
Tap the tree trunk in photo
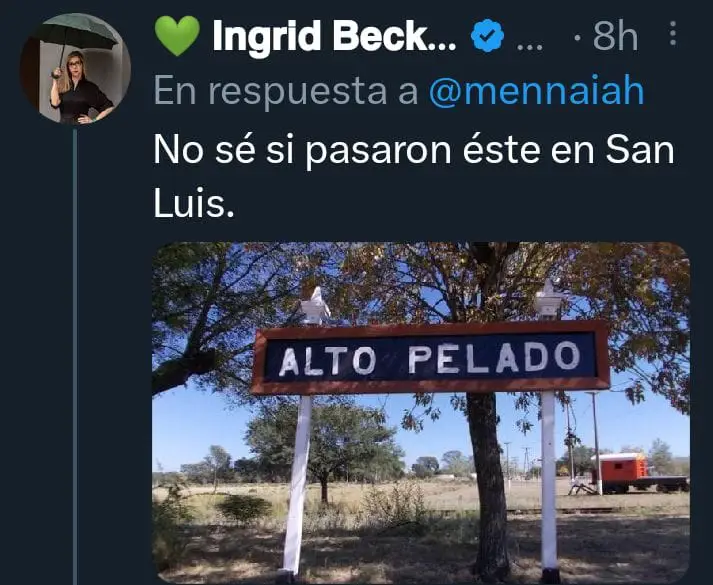point(489,484)
